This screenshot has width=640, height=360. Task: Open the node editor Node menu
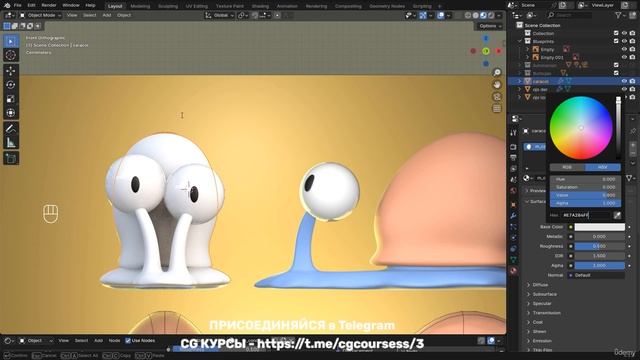[x=114, y=340]
